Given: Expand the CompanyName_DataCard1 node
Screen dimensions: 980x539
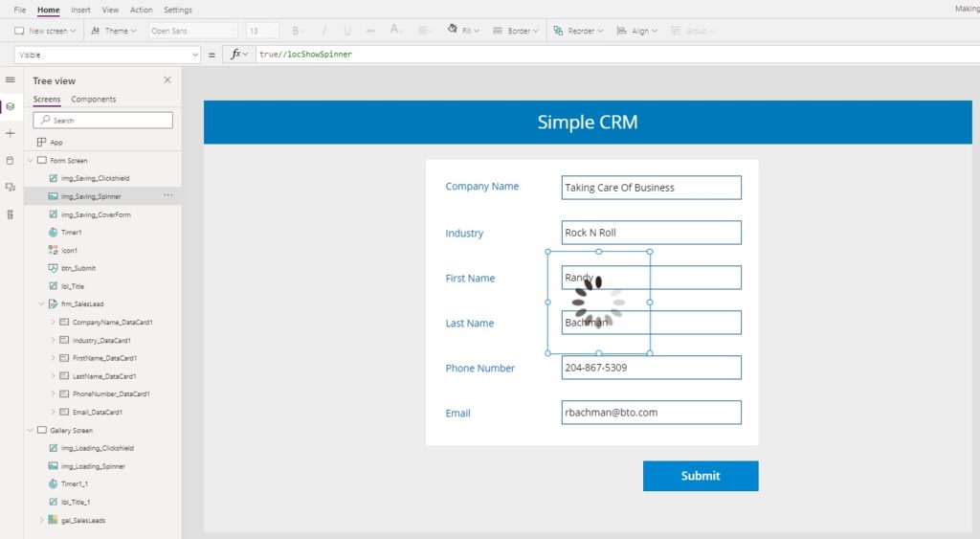Looking at the screenshot, I should pos(54,323).
